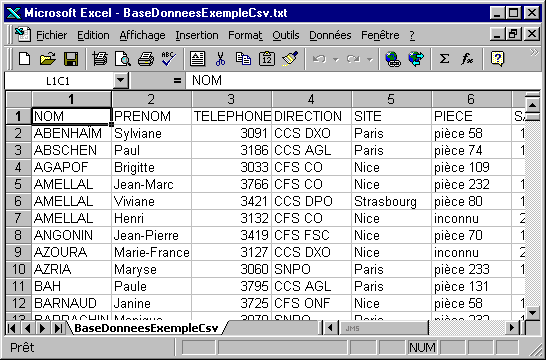This screenshot has width=546, height=360.
Task: Show the Web toolbar with the globe arrows icon
Action: pos(416,58)
